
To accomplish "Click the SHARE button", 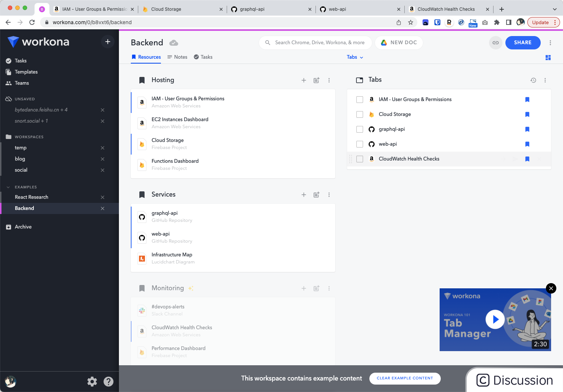I will coord(523,43).
